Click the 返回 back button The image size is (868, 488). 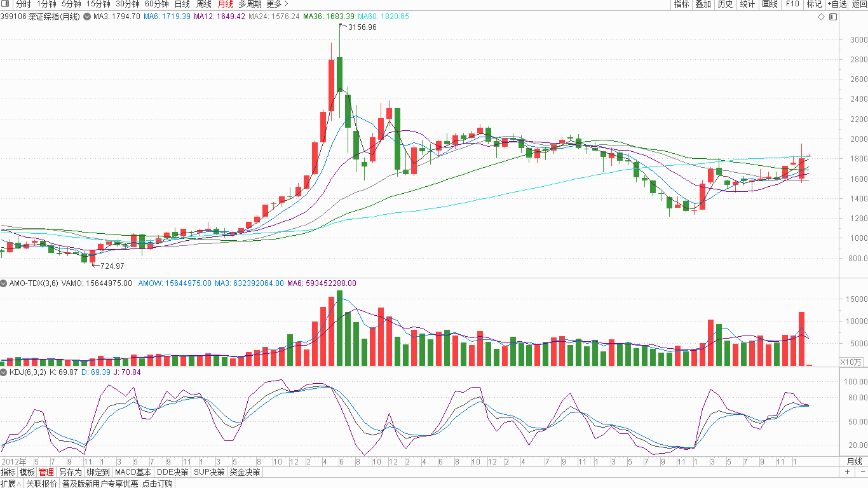(x=859, y=4)
